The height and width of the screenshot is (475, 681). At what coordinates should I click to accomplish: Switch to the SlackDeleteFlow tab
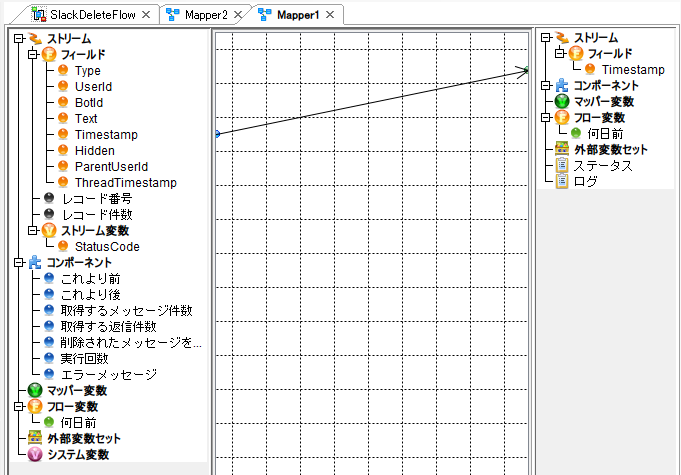93,15
